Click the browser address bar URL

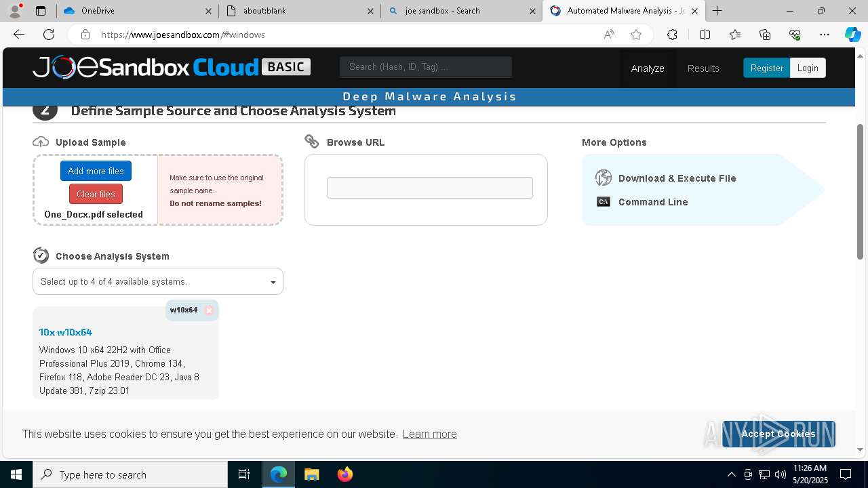[183, 35]
